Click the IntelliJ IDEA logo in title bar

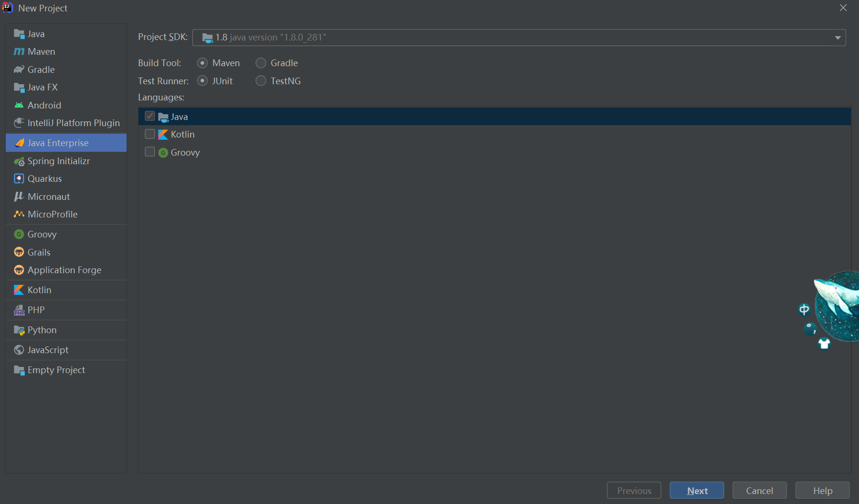coord(8,8)
